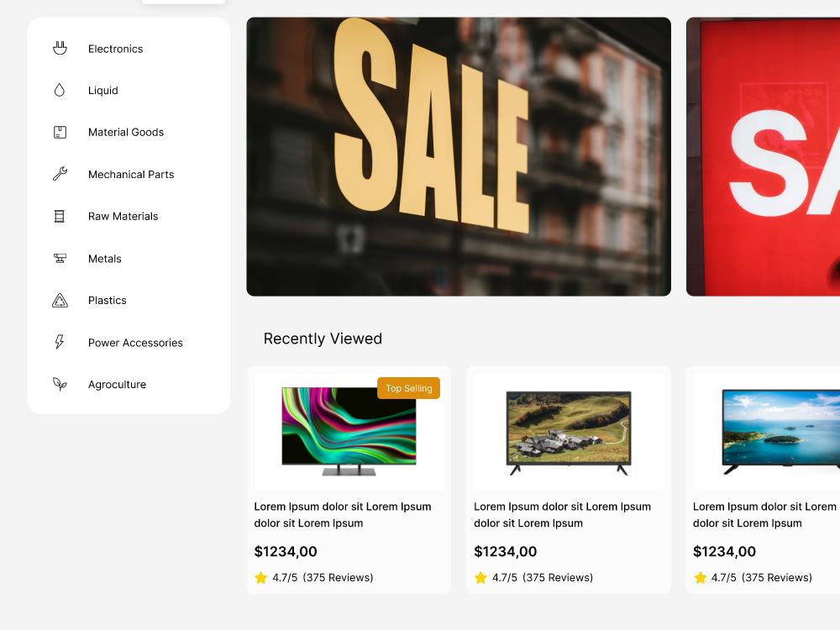Viewport: 840px width, 630px height.
Task: Select the Raw Materials category
Action: 123,217
